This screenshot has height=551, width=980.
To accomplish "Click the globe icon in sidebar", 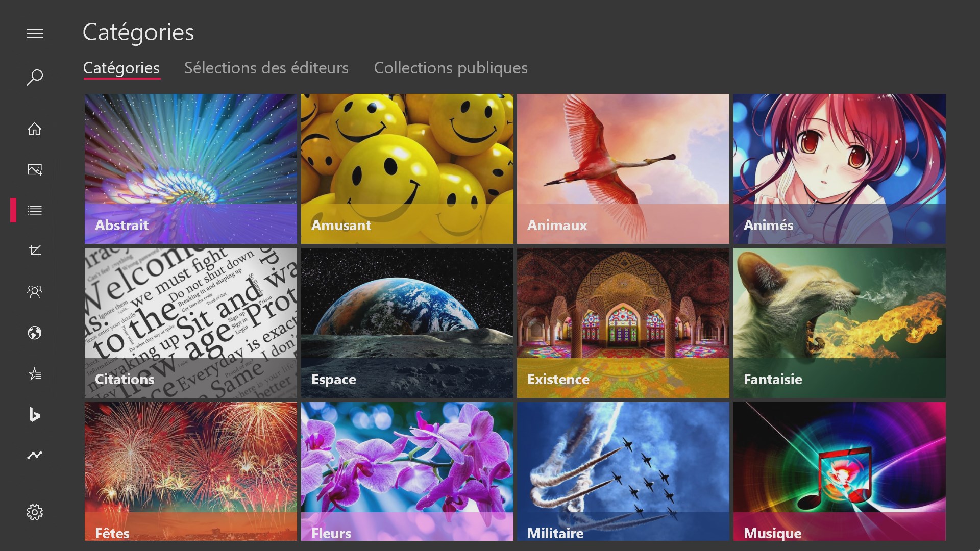I will (x=35, y=333).
